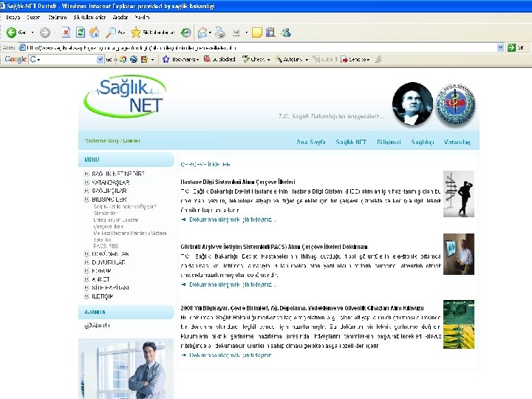Open the Görünüm menu
The height and width of the screenshot is (399, 532).
[x=57, y=17]
